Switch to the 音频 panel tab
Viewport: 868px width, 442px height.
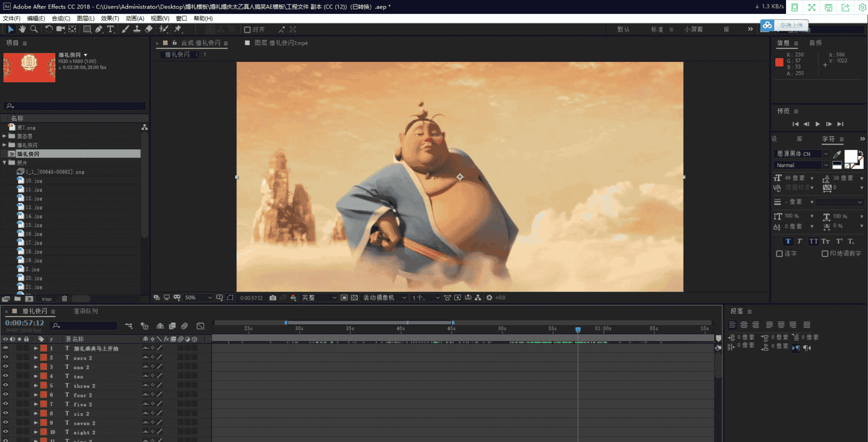tap(816, 43)
